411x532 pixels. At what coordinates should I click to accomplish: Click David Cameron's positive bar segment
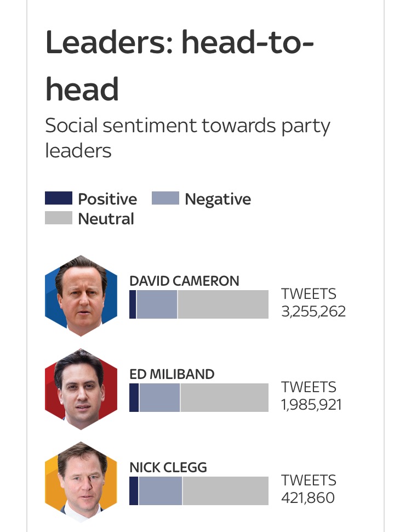pos(133,304)
